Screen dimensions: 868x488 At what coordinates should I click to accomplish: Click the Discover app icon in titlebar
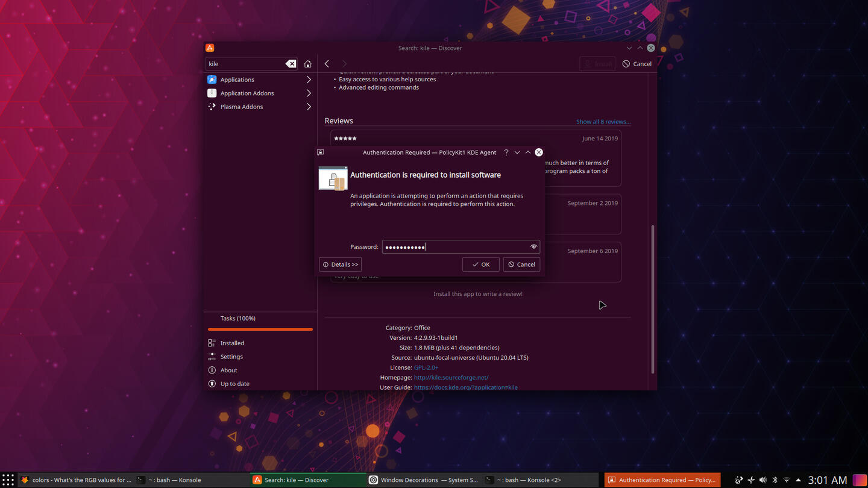(x=210, y=48)
